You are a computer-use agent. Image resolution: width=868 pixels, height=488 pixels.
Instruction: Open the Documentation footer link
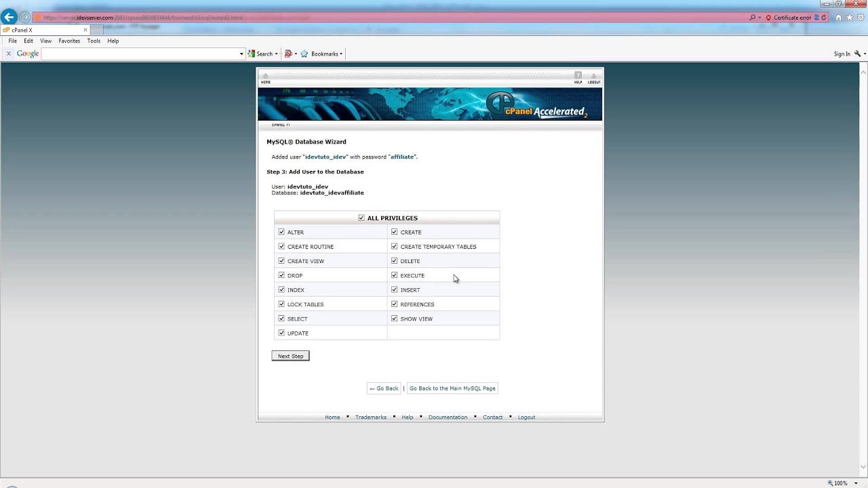point(448,417)
